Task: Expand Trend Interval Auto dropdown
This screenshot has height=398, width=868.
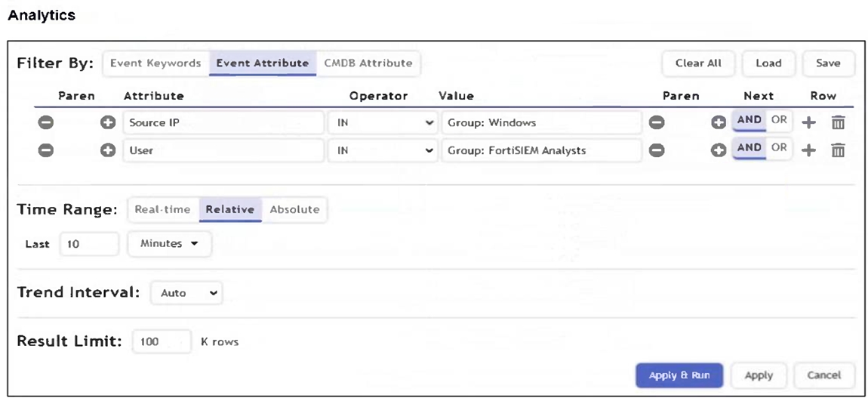Action: click(x=186, y=293)
